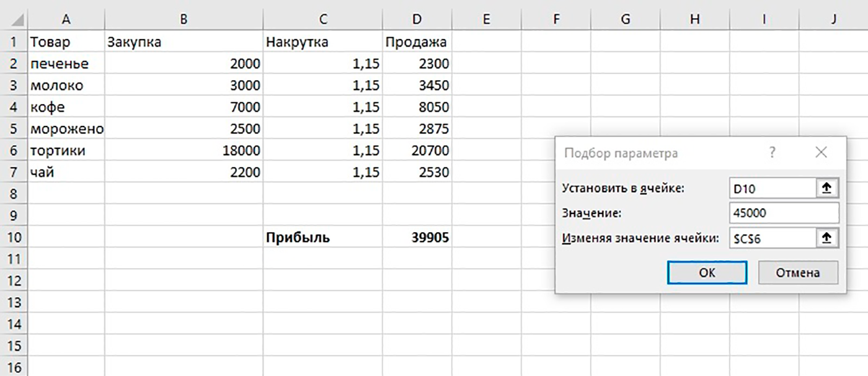Select the profit cell showing 39905
The height and width of the screenshot is (376, 868).
[x=417, y=238]
